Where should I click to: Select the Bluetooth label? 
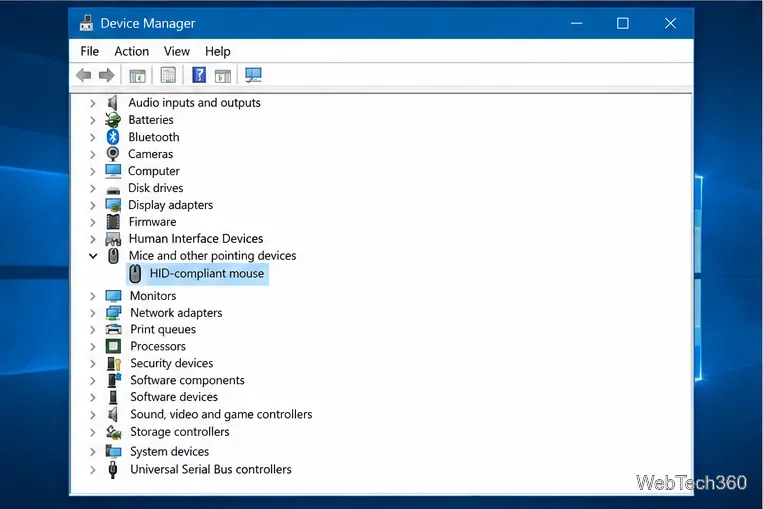pyautogui.click(x=154, y=137)
